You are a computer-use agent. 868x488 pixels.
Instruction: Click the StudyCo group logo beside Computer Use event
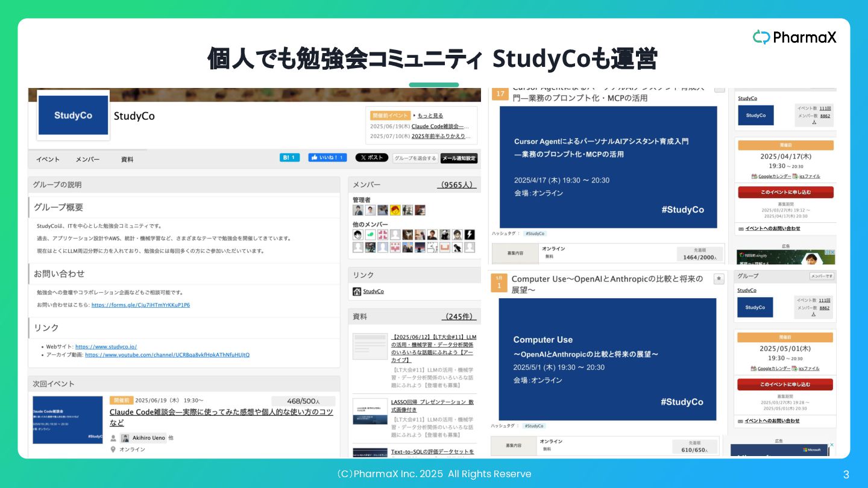click(x=755, y=307)
